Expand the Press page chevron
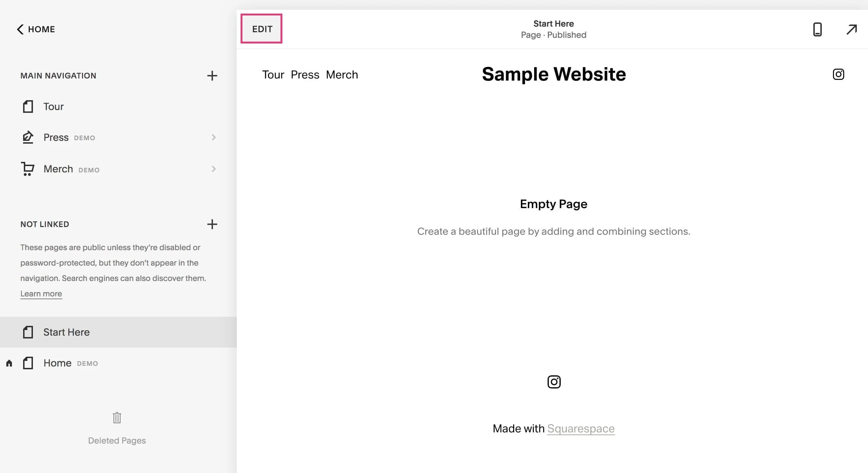The height and width of the screenshot is (473, 868). (214, 137)
